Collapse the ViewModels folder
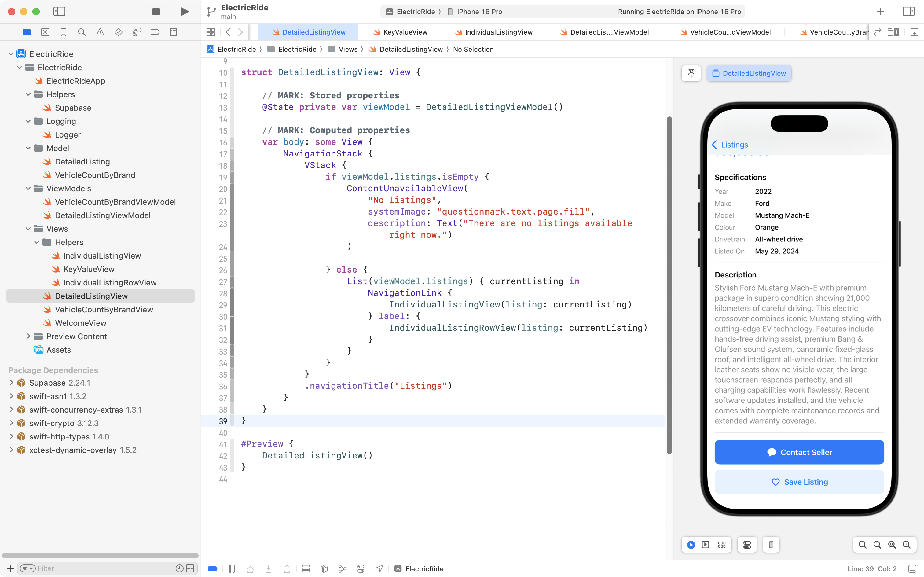Screen dimensions: 924x577 [28, 189]
